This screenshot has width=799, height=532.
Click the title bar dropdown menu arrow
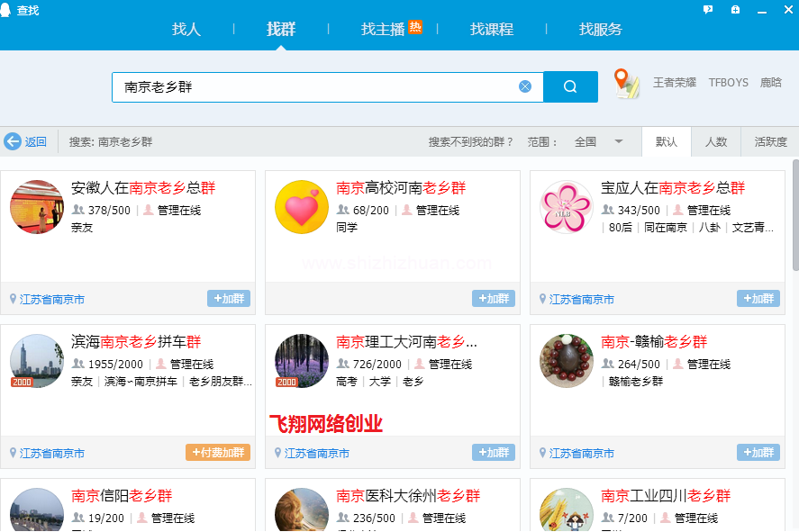pyautogui.click(x=736, y=10)
